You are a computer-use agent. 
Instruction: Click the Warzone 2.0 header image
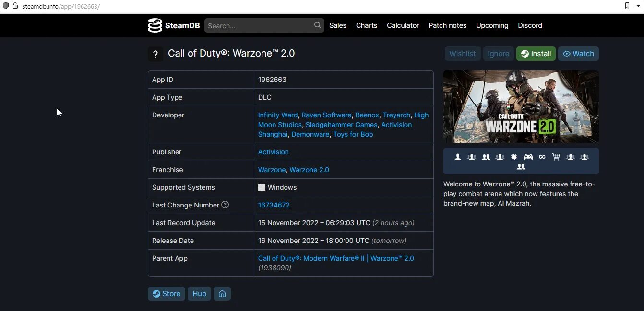521,106
